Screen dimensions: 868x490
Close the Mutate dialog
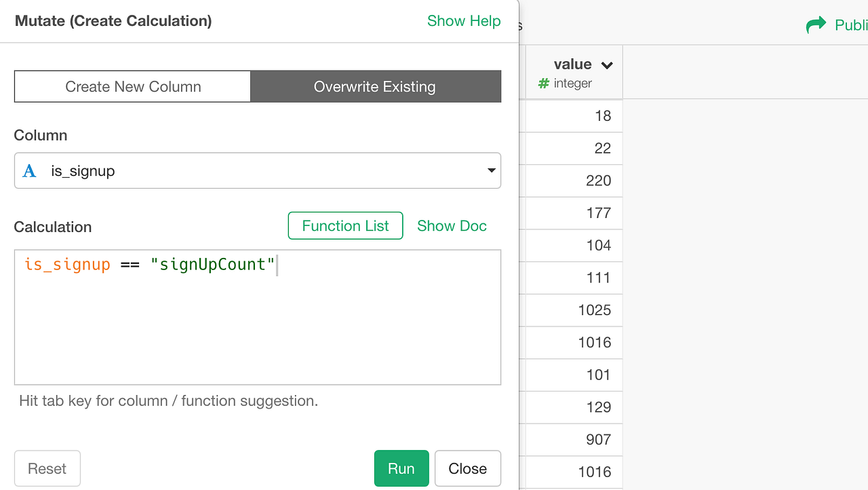pyautogui.click(x=467, y=468)
